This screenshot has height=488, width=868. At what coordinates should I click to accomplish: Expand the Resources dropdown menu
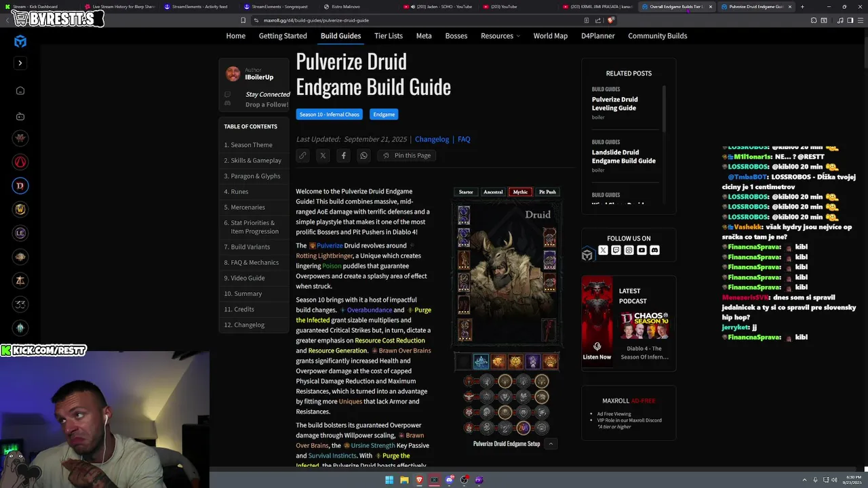500,36
